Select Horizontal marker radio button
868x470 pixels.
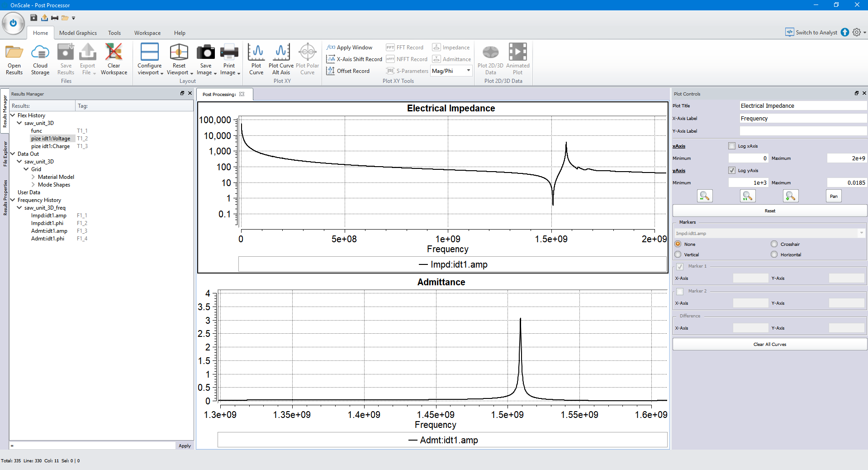click(x=774, y=254)
